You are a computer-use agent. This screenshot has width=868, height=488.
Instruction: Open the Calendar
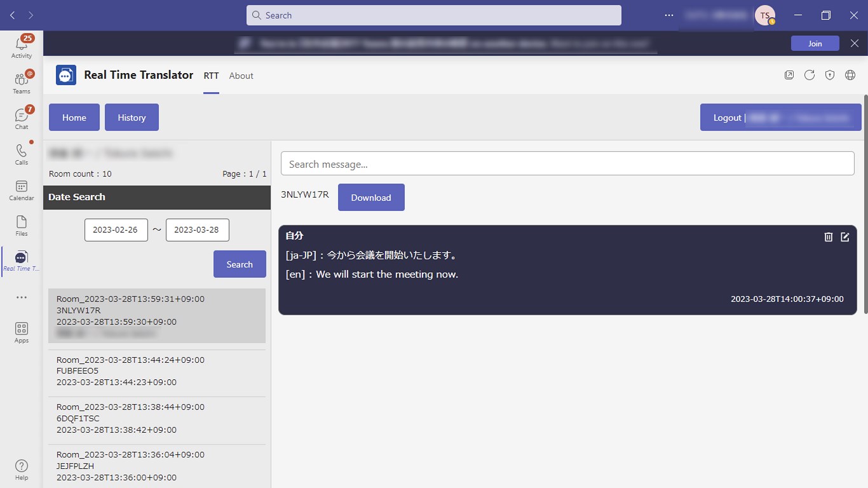(22, 190)
